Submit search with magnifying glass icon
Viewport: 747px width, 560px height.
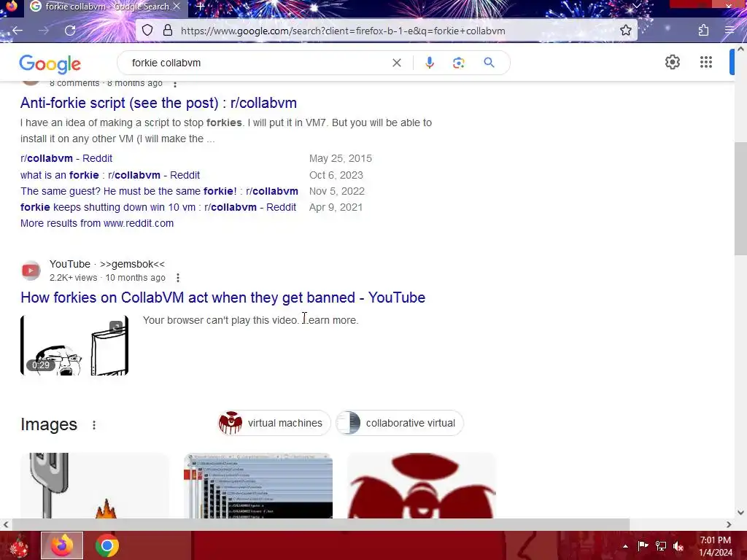click(489, 63)
